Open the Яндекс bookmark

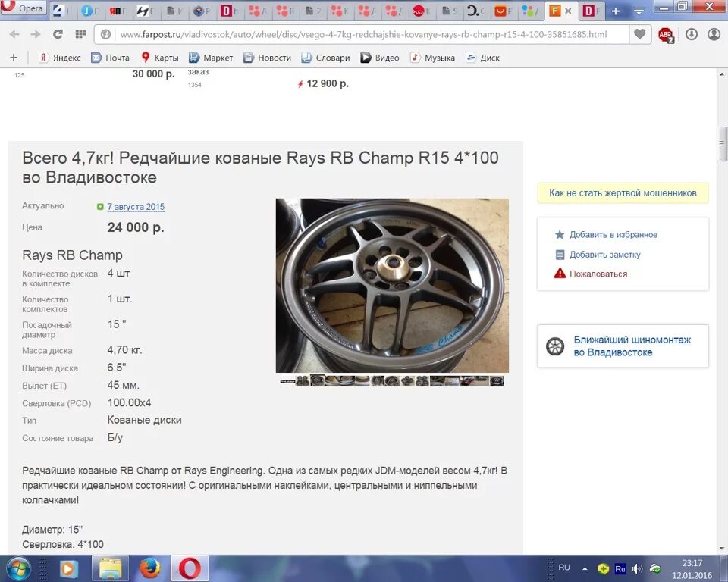60,58
